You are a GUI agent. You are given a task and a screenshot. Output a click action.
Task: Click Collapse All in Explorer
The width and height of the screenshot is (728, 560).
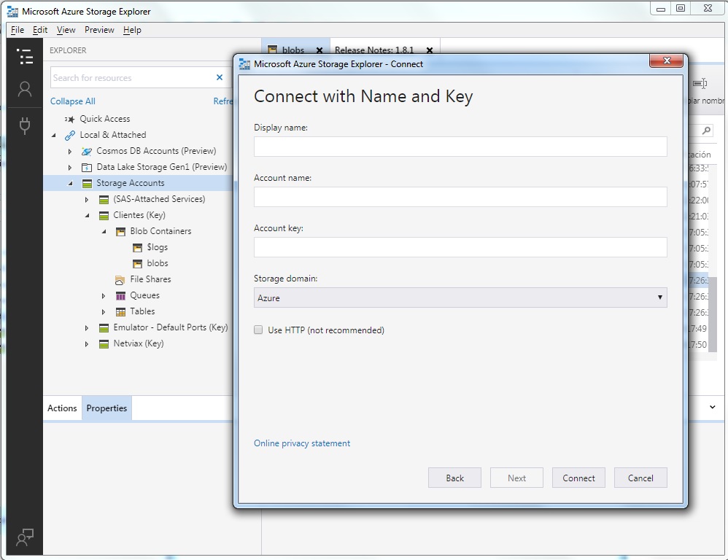point(73,101)
